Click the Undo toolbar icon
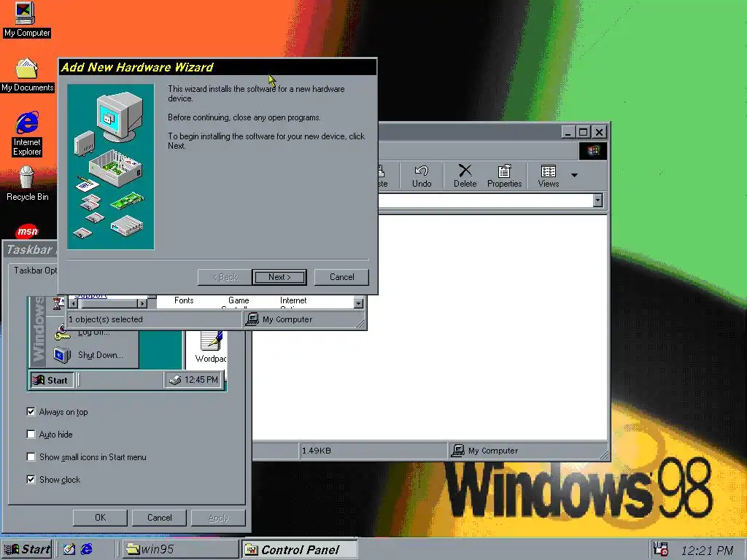Screen dimensions: 747x560 (x=422, y=176)
